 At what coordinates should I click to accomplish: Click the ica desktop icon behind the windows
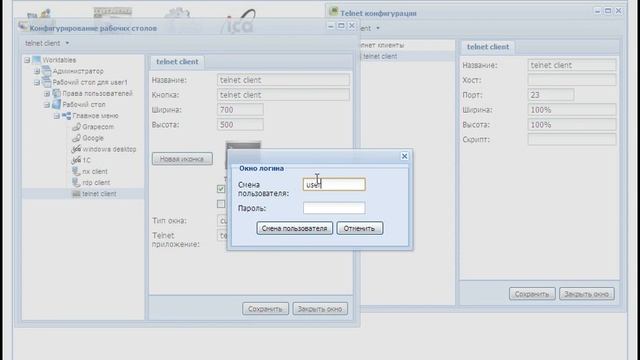coord(241,22)
